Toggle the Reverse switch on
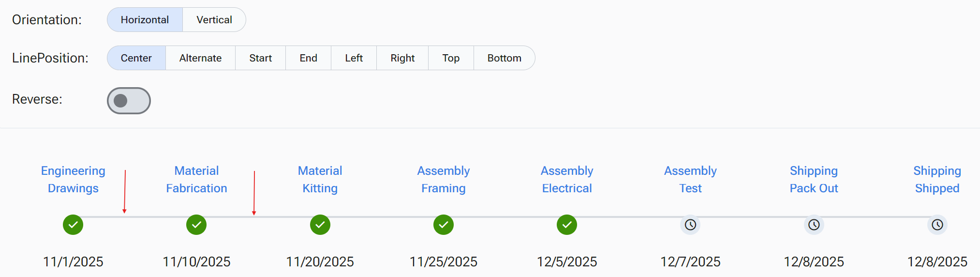Screen dimensions: 980x277 point(129,101)
